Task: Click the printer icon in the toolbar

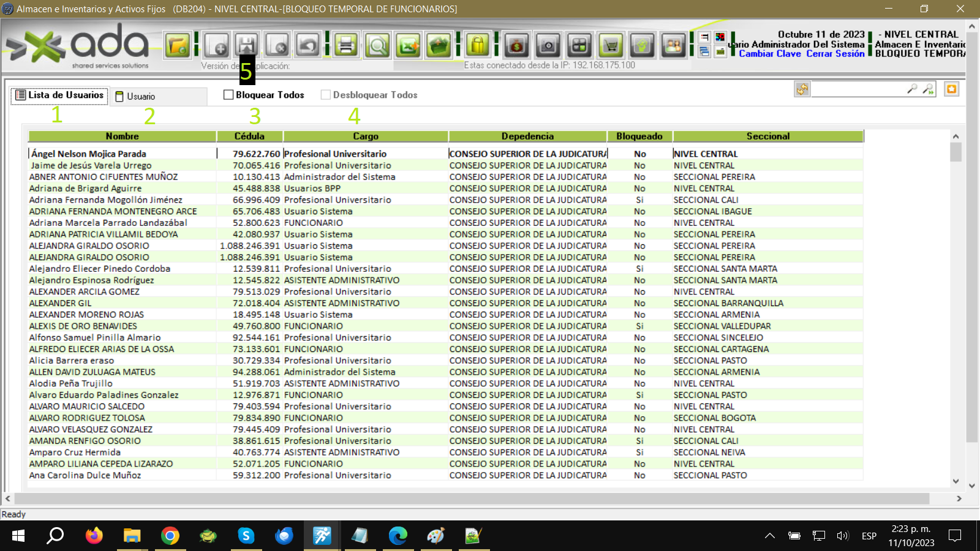Action: click(x=346, y=45)
